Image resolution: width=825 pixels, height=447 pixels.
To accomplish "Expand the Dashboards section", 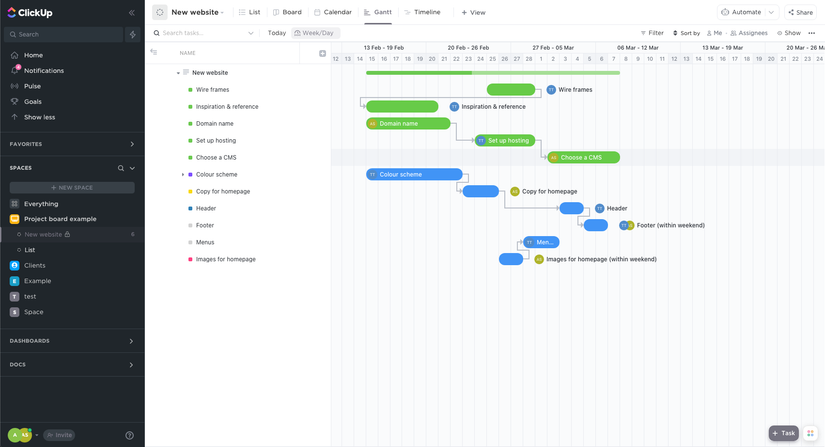I will click(x=131, y=341).
